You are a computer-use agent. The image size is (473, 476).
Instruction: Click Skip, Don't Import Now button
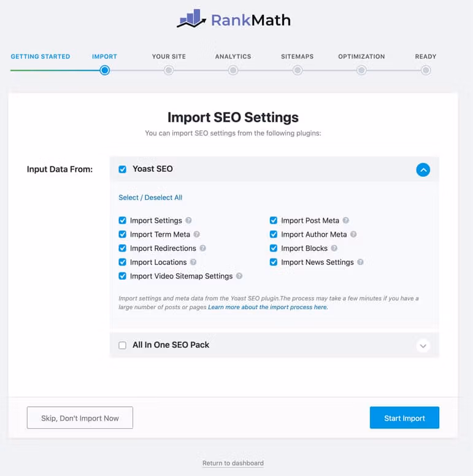coord(80,418)
